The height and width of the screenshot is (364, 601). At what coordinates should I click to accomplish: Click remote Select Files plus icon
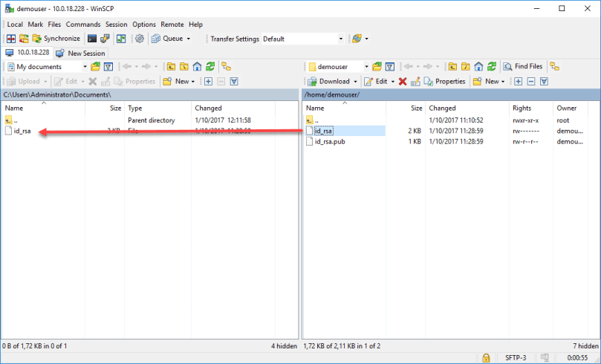[x=519, y=81]
